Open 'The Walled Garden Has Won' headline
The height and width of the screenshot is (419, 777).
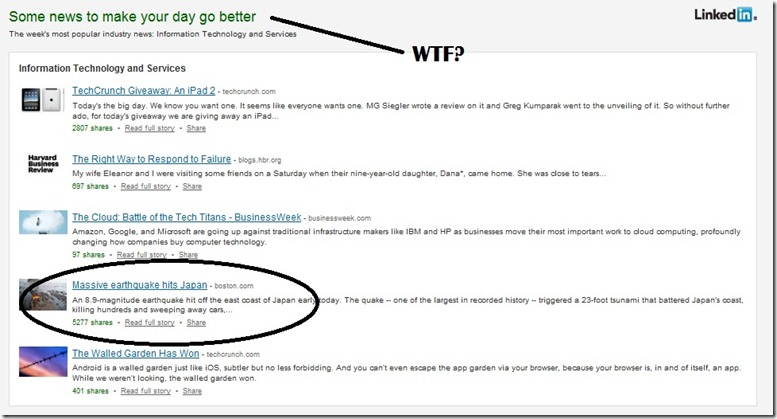click(x=136, y=353)
